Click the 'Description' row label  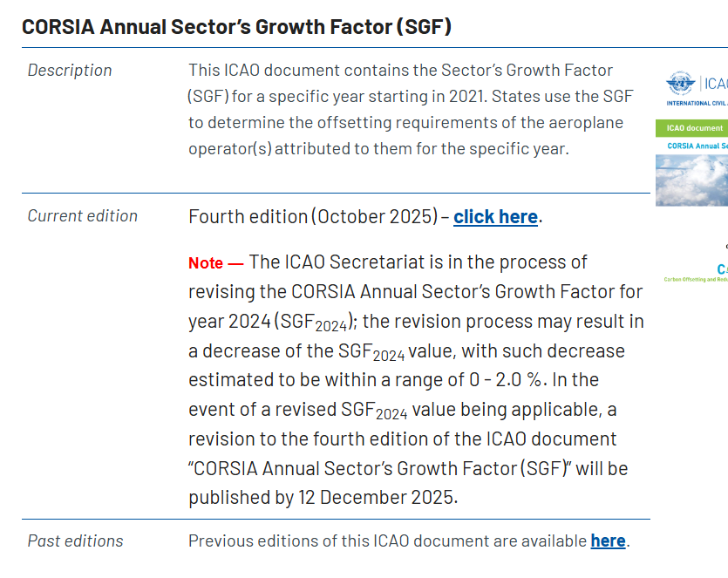[70, 71]
